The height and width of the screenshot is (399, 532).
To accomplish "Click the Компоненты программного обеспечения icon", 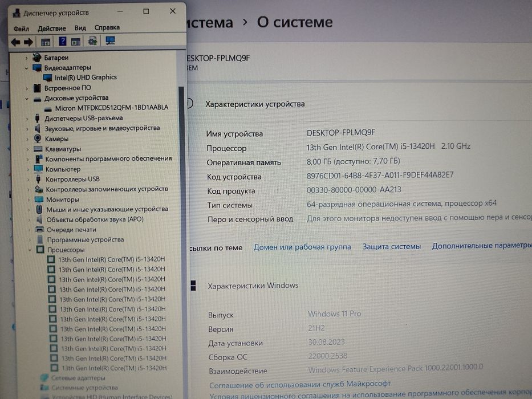I will [39, 159].
